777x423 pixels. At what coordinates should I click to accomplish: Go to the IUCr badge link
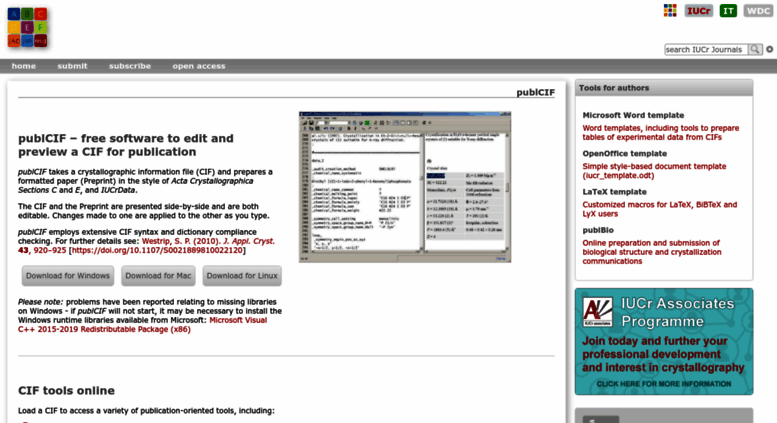tap(699, 11)
